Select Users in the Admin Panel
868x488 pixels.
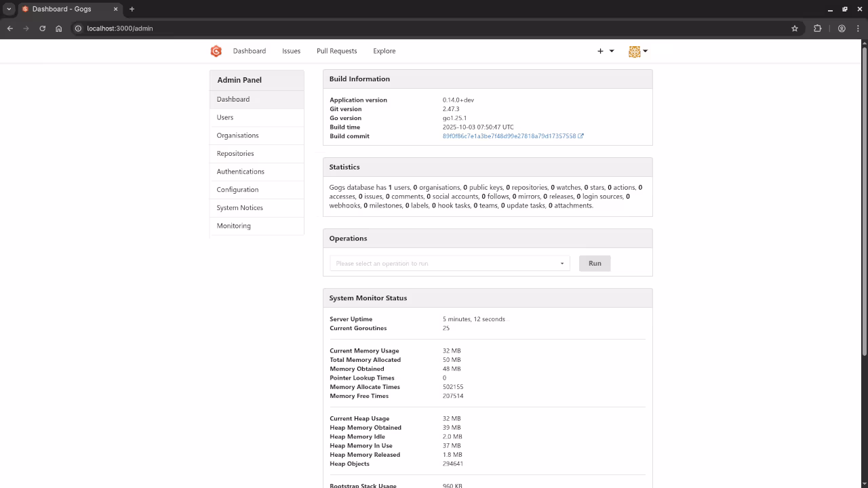tap(225, 117)
